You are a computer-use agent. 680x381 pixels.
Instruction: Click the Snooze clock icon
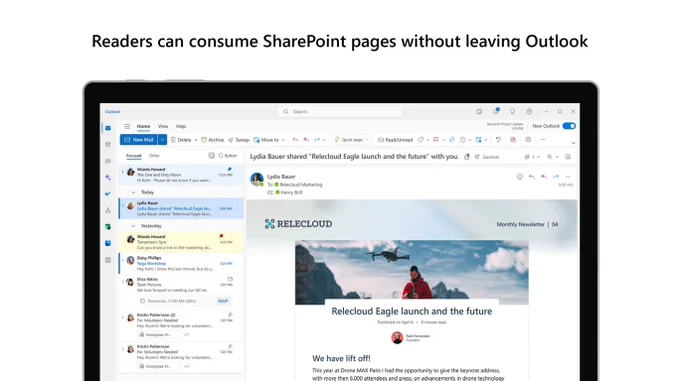(463, 140)
